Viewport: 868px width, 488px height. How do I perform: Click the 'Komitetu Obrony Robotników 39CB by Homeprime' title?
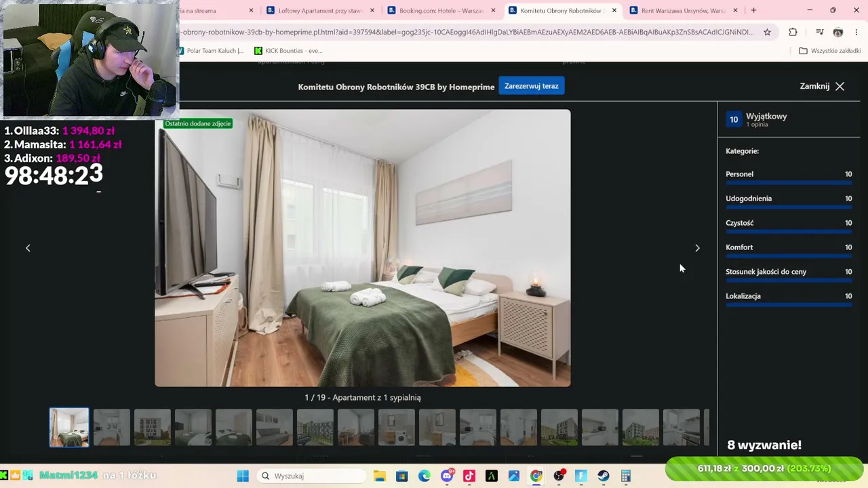396,87
